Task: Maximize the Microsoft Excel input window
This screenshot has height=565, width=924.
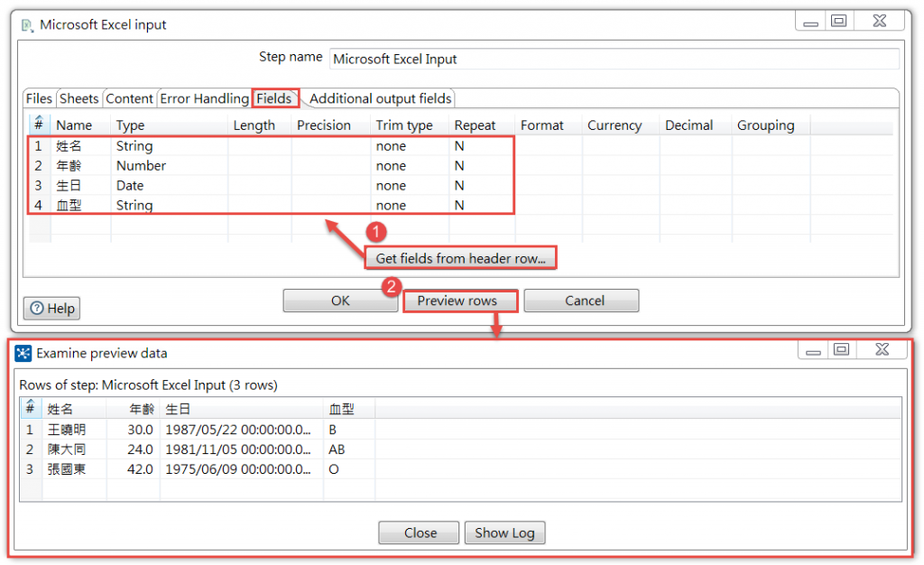Action: tap(838, 21)
